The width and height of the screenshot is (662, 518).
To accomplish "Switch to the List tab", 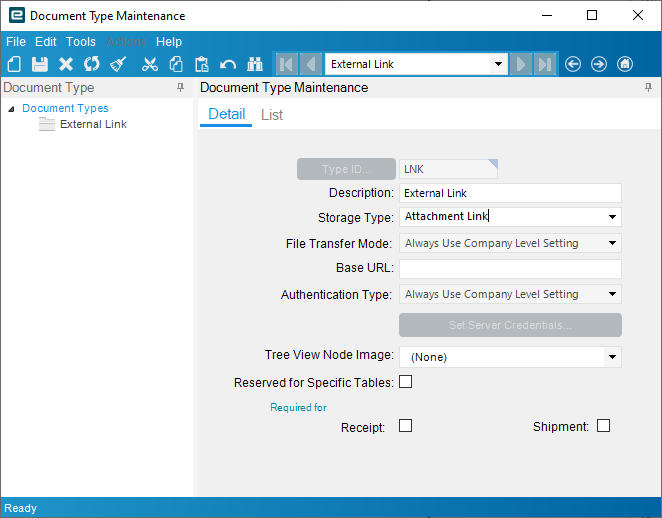I will [272, 115].
